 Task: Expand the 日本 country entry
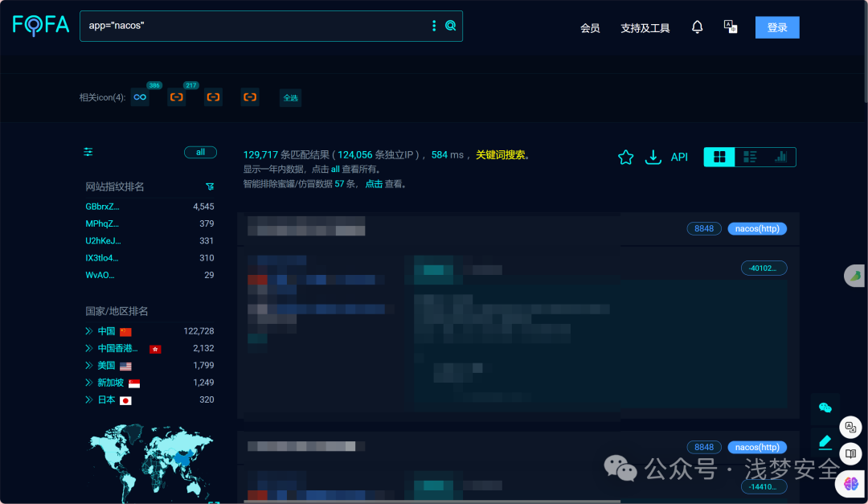(x=88, y=400)
